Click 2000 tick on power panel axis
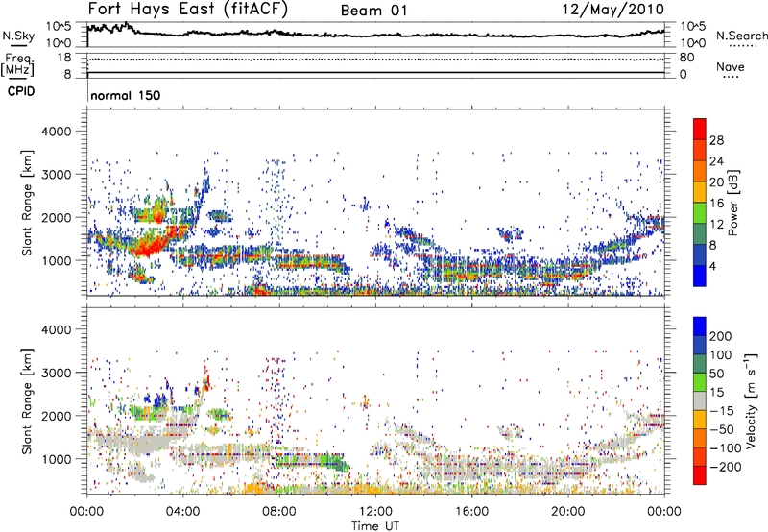Image resolution: width=768 pixels, height=532 pixels. [57, 217]
